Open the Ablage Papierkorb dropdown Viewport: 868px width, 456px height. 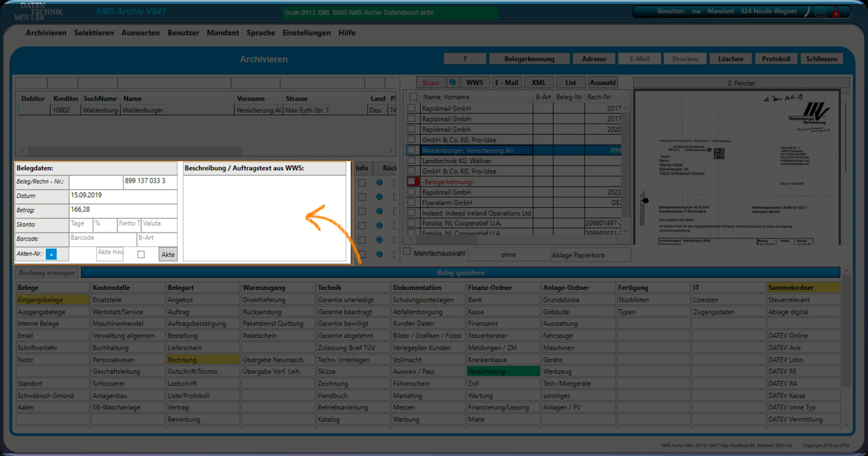pyautogui.click(x=590, y=255)
